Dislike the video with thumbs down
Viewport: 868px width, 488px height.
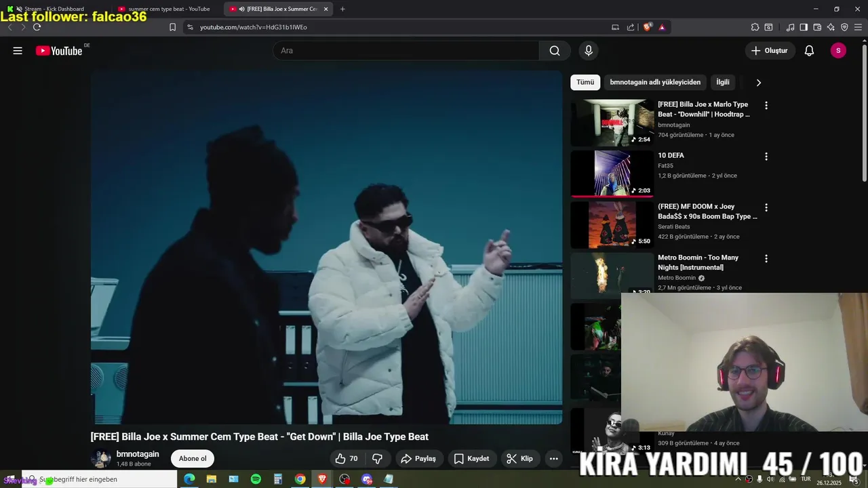pos(377,459)
